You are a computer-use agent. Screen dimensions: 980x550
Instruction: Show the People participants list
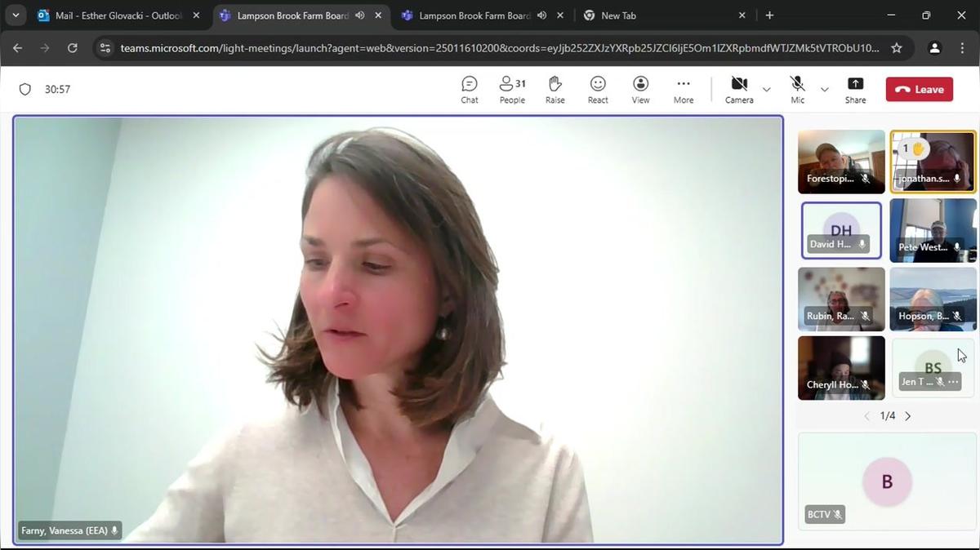pyautogui.click(x=512, y=90)
